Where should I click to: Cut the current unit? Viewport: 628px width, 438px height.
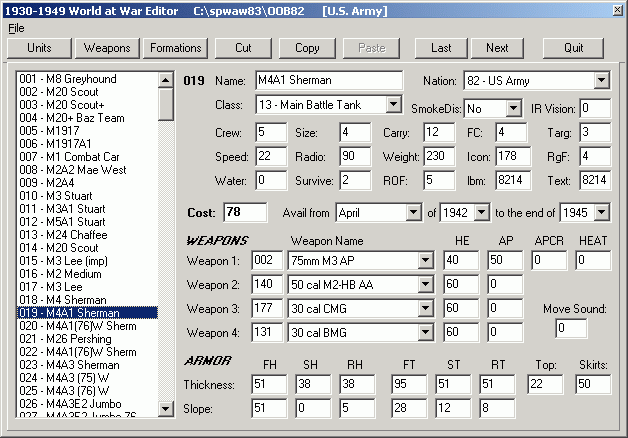pyautogui.click(x=243, y=48)
